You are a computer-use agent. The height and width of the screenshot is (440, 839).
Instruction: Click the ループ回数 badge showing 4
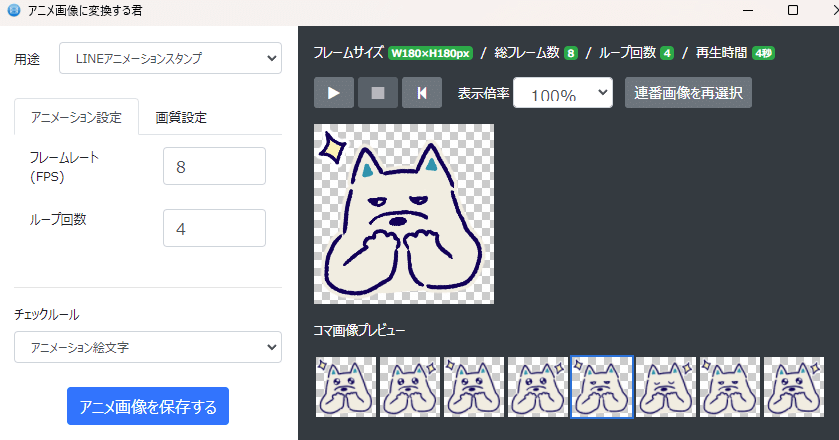(667, 53)
